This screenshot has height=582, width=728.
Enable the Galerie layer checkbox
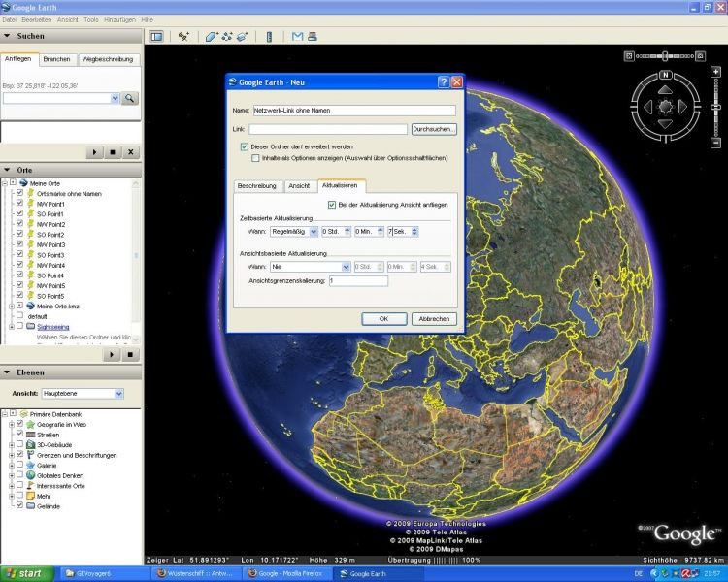pos(19,464)
